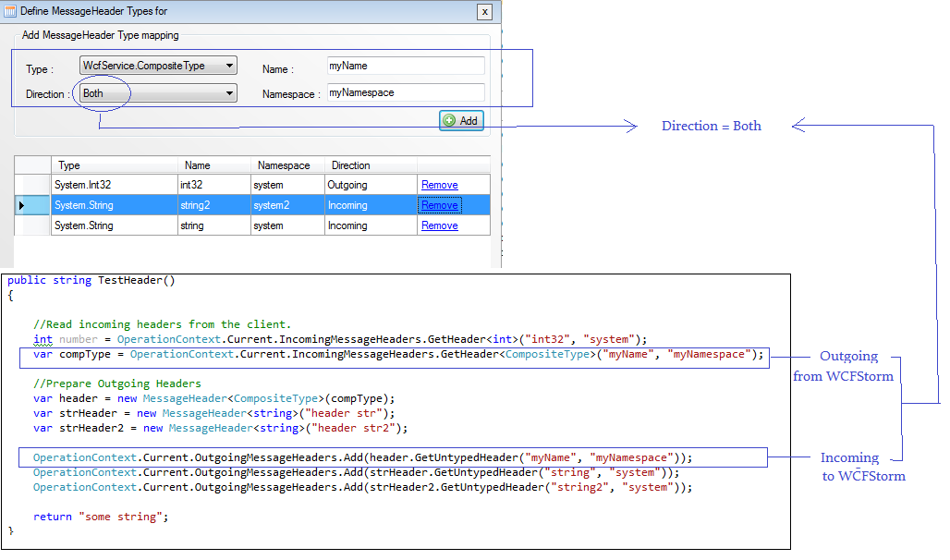The width and height of the screenshot is (950, 560).
Task: Select the 'string' name cell in last row
Action: point(213,225)
